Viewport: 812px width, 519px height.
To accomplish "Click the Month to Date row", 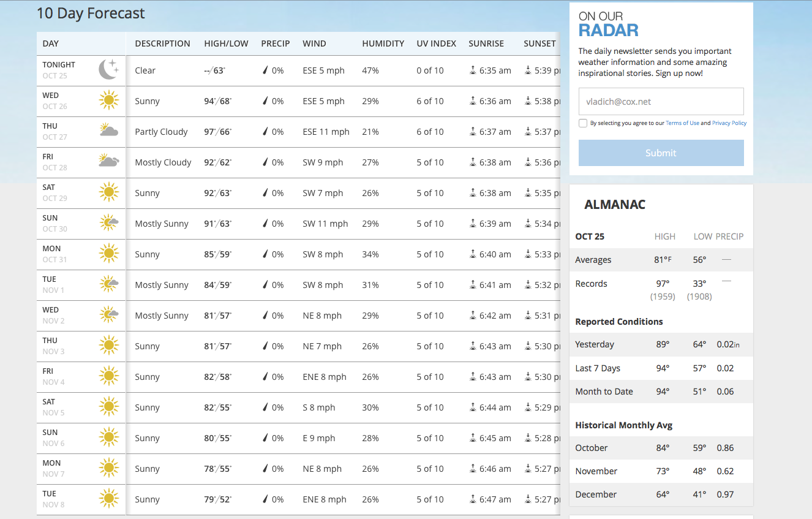I will click(661, 392).
